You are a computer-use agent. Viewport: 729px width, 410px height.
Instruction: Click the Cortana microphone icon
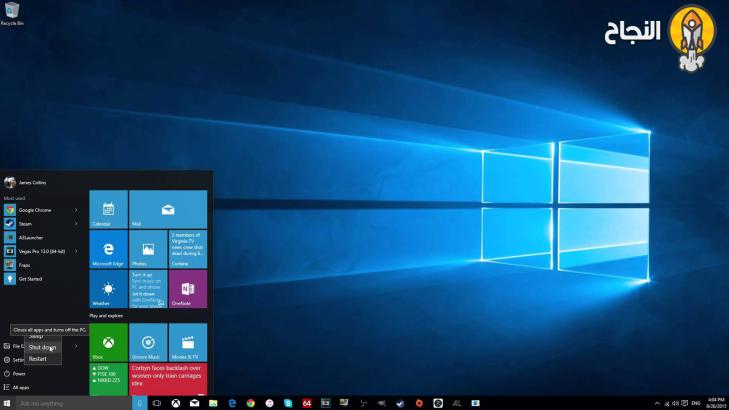(140, 403)
